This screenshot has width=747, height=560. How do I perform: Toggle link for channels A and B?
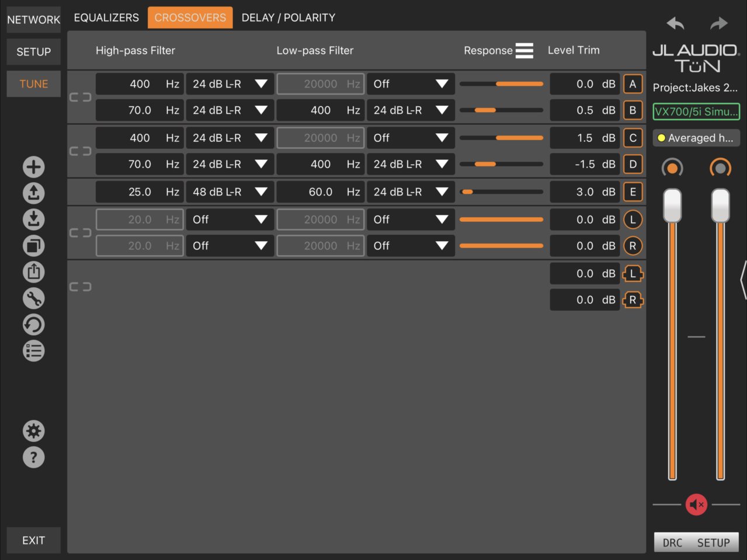80,97
